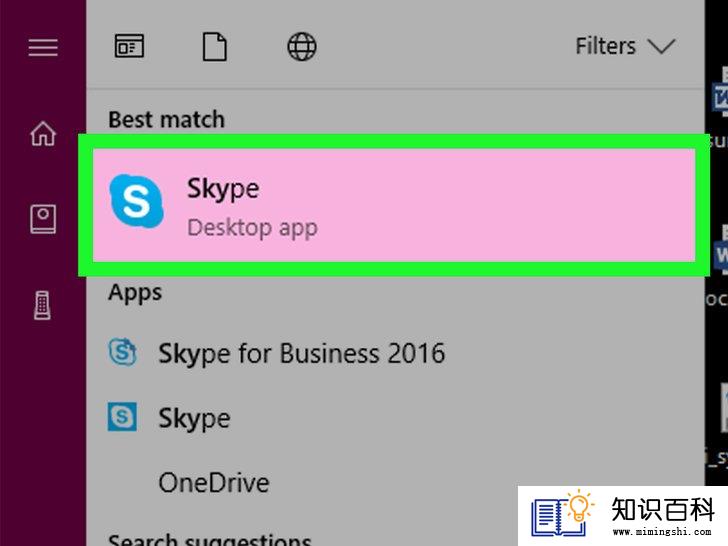Open Skype for Business 2016
Viewport: 728px width, 546px height.
[277, 353]
